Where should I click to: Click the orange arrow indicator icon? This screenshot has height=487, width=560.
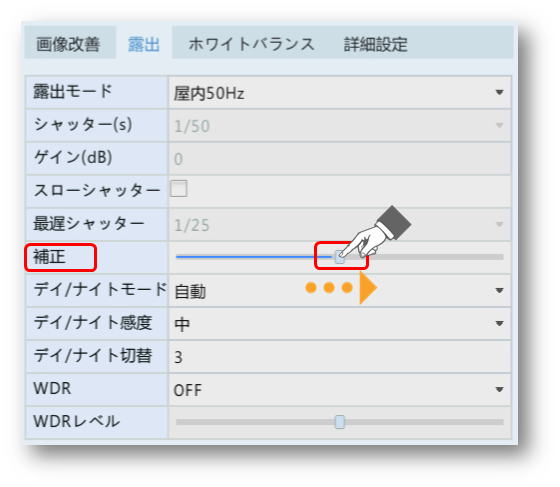click(368, 288)
